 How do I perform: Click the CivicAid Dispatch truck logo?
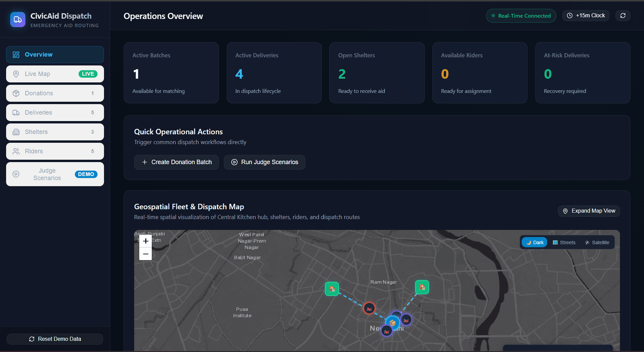coord(18,20)
